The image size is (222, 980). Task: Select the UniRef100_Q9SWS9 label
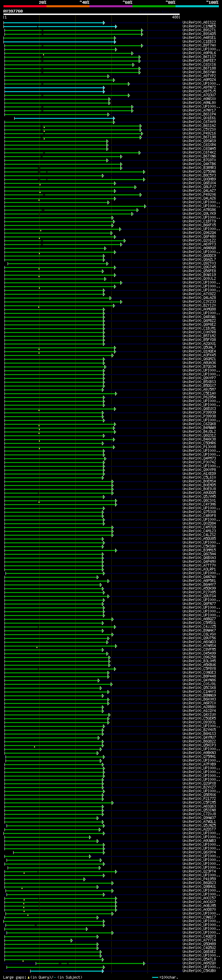click(x=199, y=141)
